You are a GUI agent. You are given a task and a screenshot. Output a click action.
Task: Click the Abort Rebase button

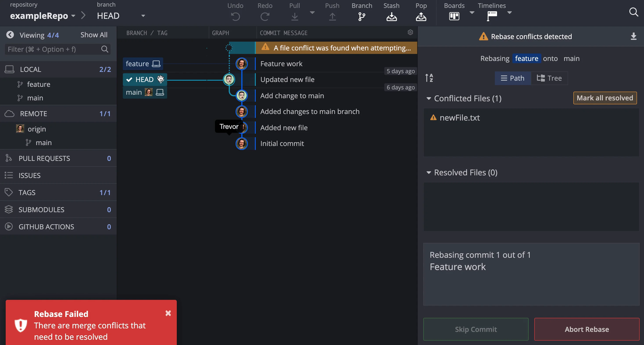pyautogui.click(x=587, y=329)
